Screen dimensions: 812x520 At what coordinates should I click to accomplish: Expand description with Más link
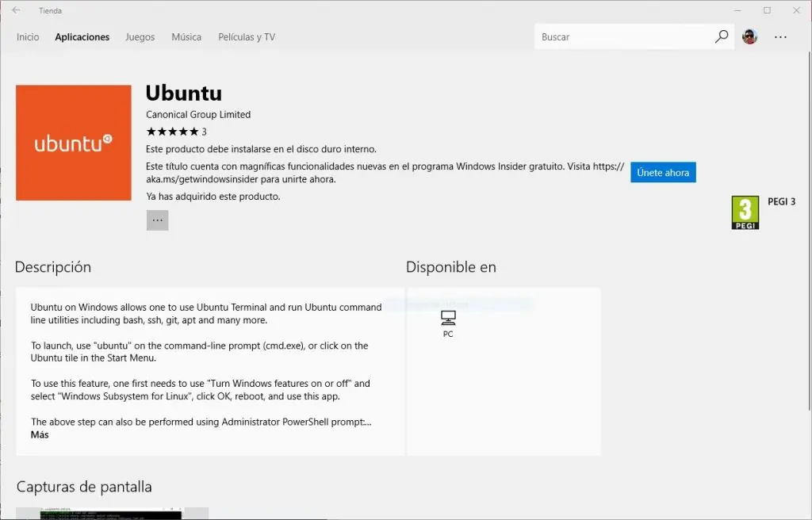[40, 434]
